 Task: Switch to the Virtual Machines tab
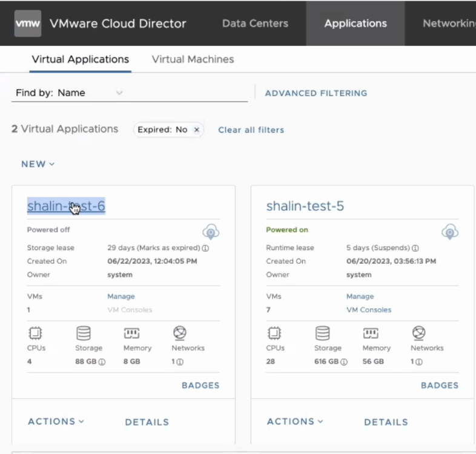pos(193,59)
